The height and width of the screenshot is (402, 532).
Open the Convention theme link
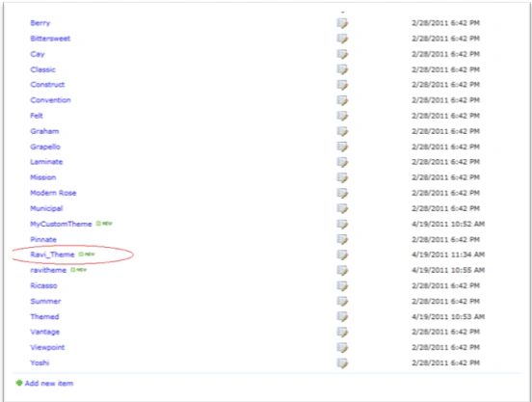[50, 100]
